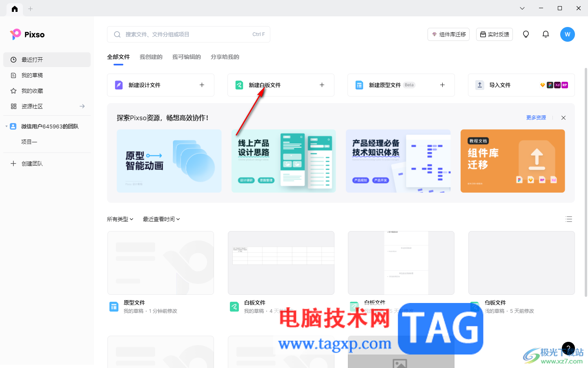Switch to 我可编辑的 tab
Image resolution: width=588 pixels, height=368 pixels.
187,57
